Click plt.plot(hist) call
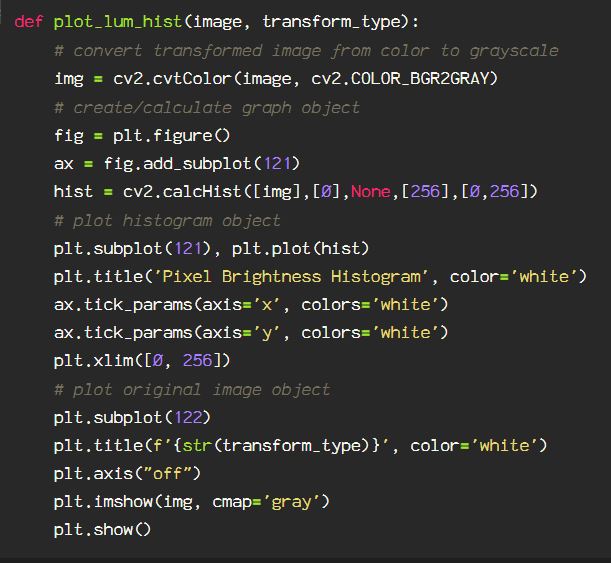 click(306, 248)
